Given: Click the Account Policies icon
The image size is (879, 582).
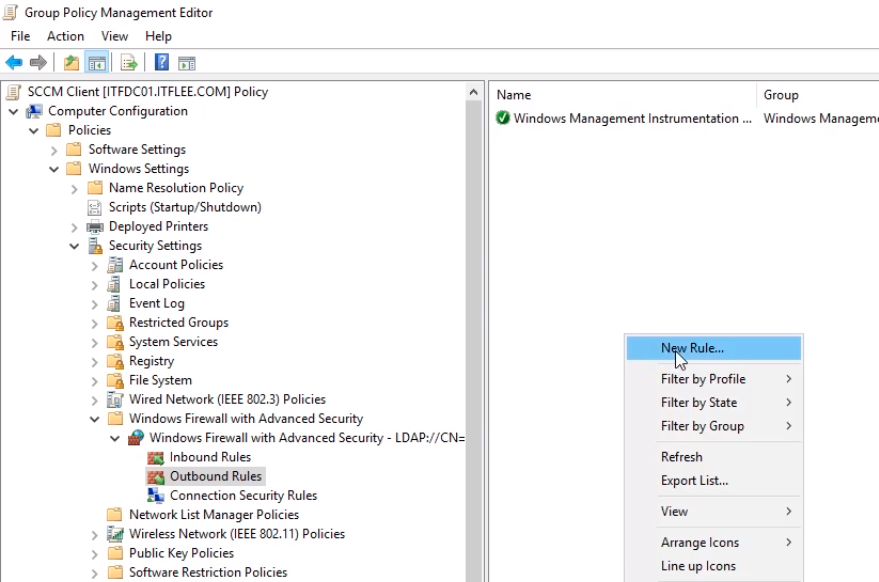Looking at the screenshot, I should pyautogui.click(x=115, y=265).
